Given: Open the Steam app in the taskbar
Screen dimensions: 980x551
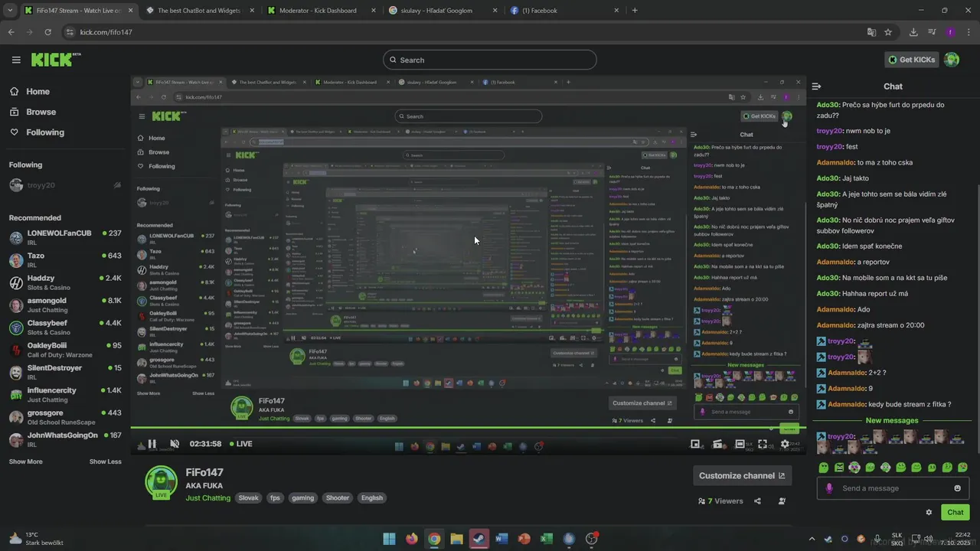Looking at the screenshot, I should pos(479,539).
